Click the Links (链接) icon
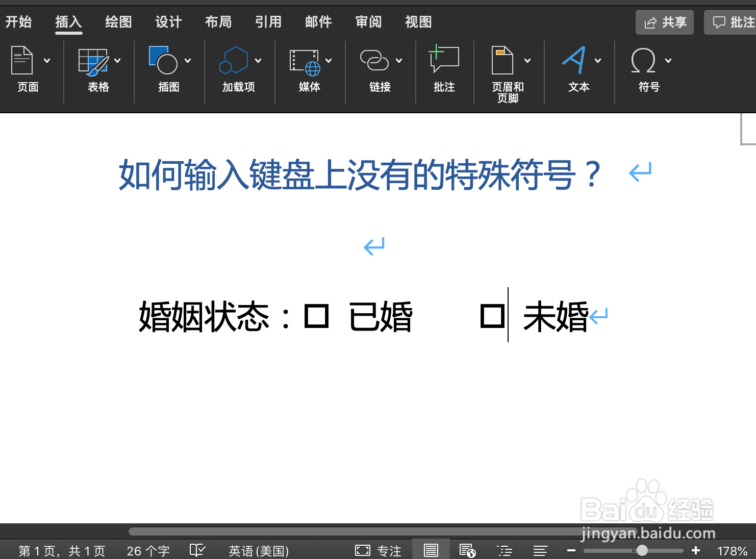This screenshot has width=756, height=559. (374, 60)
